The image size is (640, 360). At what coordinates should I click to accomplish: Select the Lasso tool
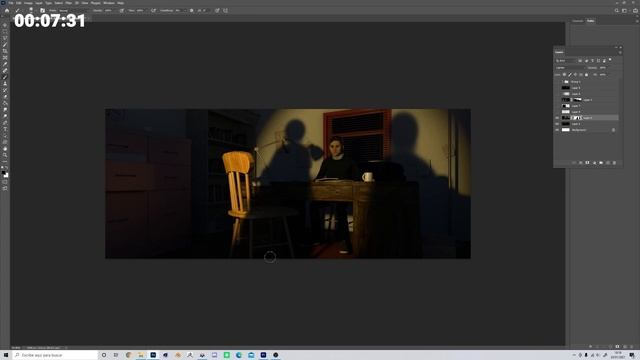coord(5,38)
